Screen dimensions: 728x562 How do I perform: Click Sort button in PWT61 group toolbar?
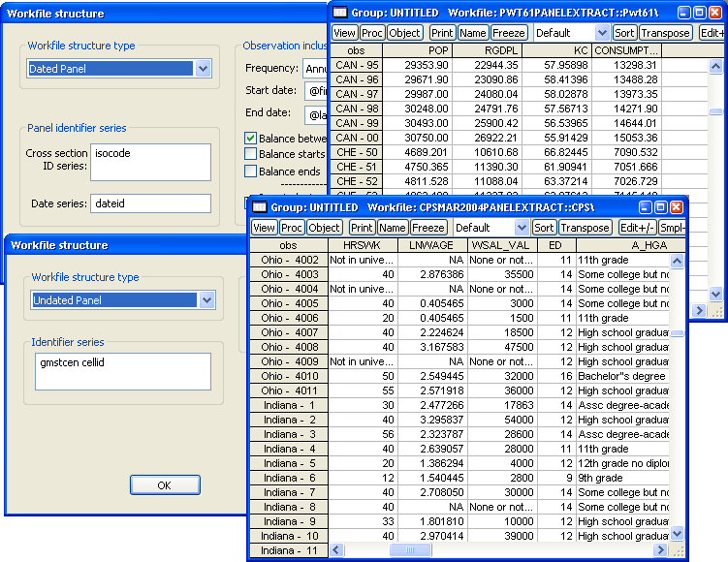624,33
